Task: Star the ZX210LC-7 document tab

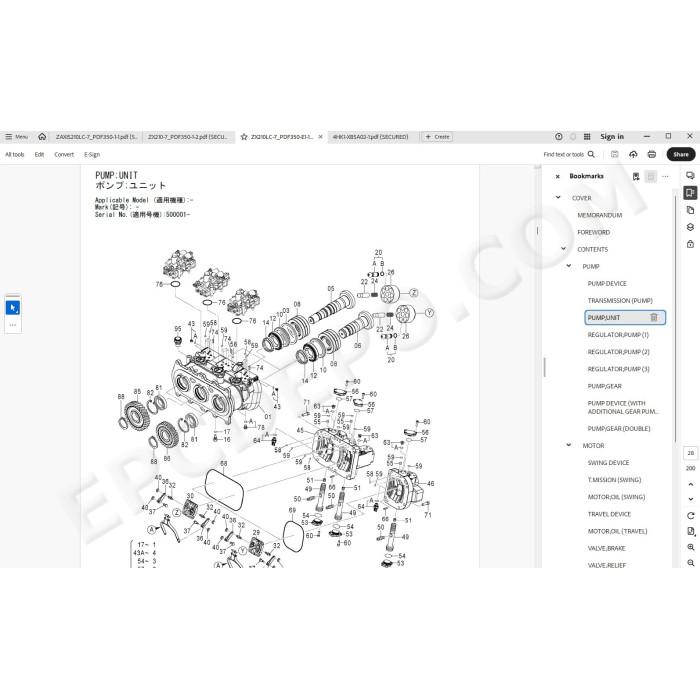Action: coord(244,137)
